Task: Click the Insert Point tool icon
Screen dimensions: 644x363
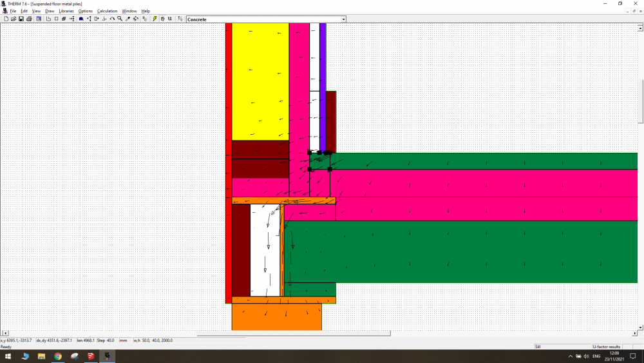Action: coord(97,19)
